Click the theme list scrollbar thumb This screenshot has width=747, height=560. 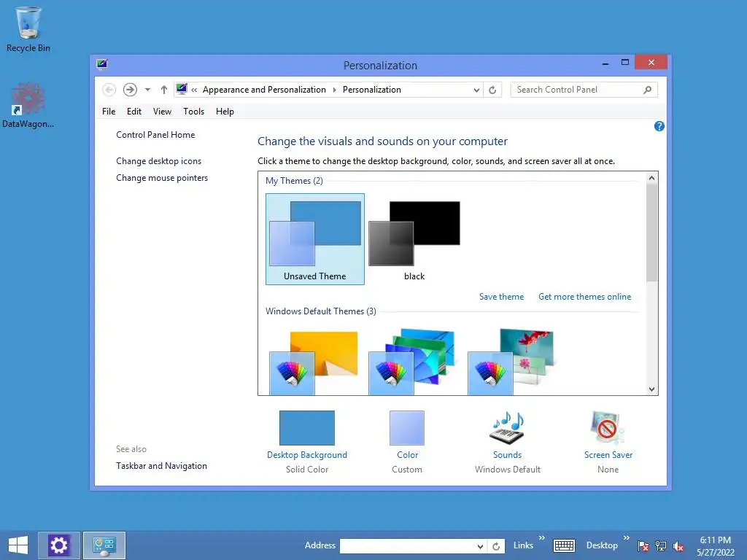652,233
